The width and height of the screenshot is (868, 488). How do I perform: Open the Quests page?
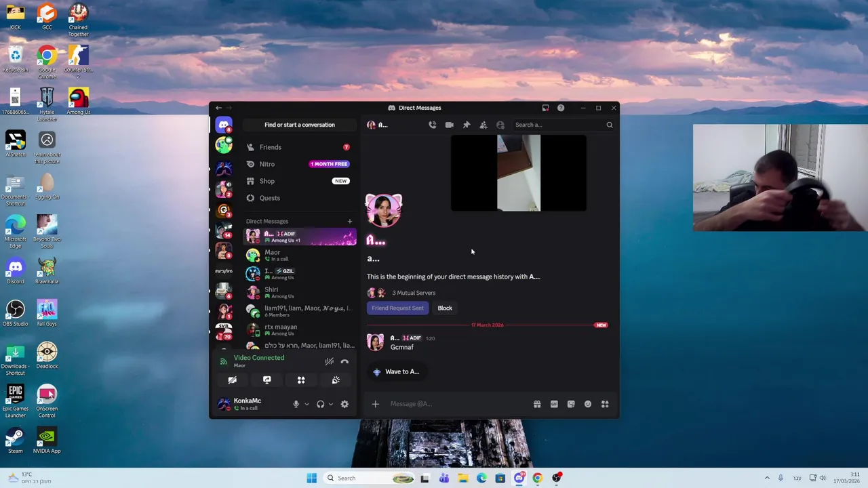pos(300,198)
